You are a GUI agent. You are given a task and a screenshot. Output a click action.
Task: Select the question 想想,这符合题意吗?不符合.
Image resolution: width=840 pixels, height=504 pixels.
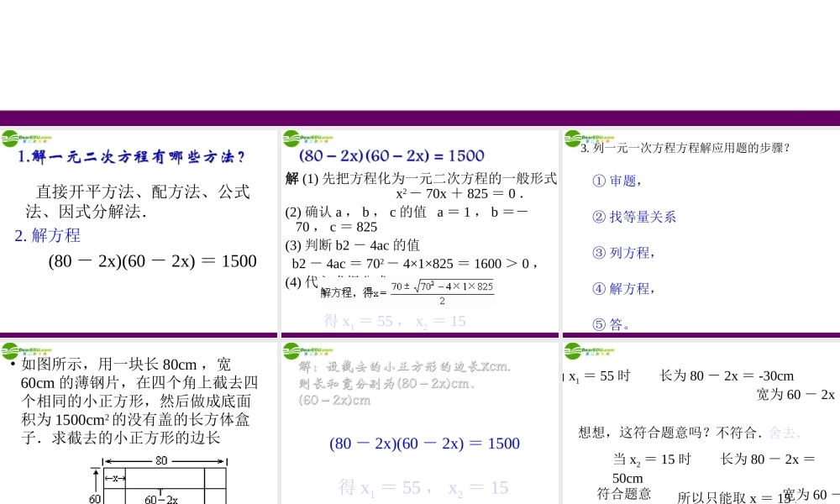670,433
